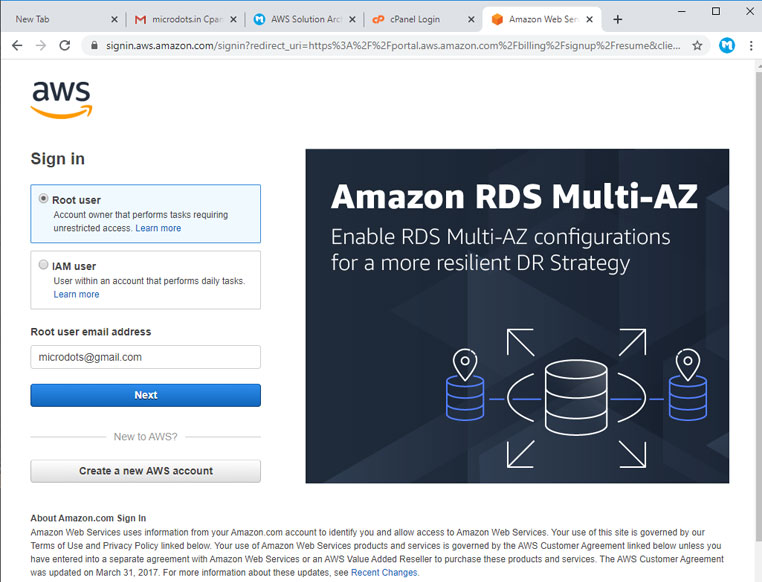Screen dimensions: 762x582
Task: Close the microdots.in Gmail tab
Action: pos(233,19)
